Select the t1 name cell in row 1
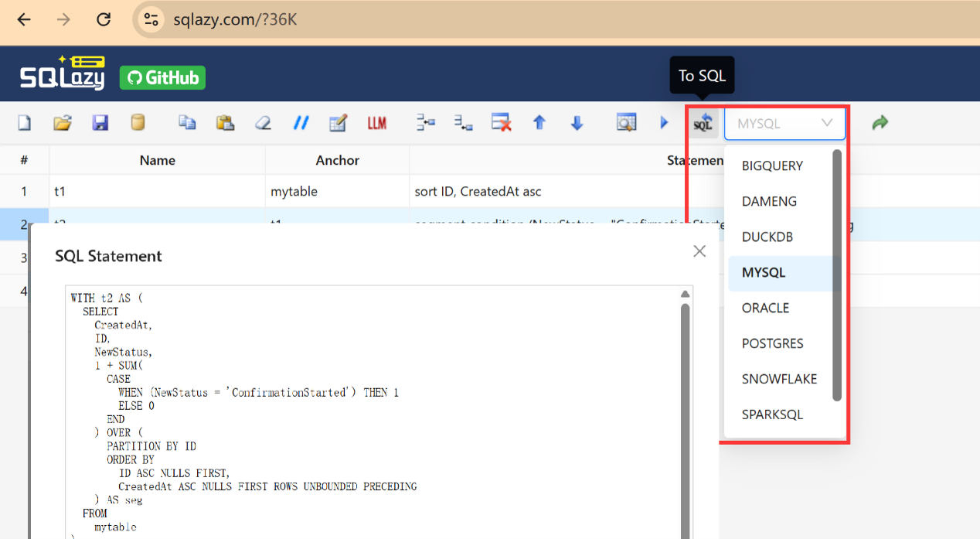The width and height of the screenshot is (980, 539). (x=158, y=191)
